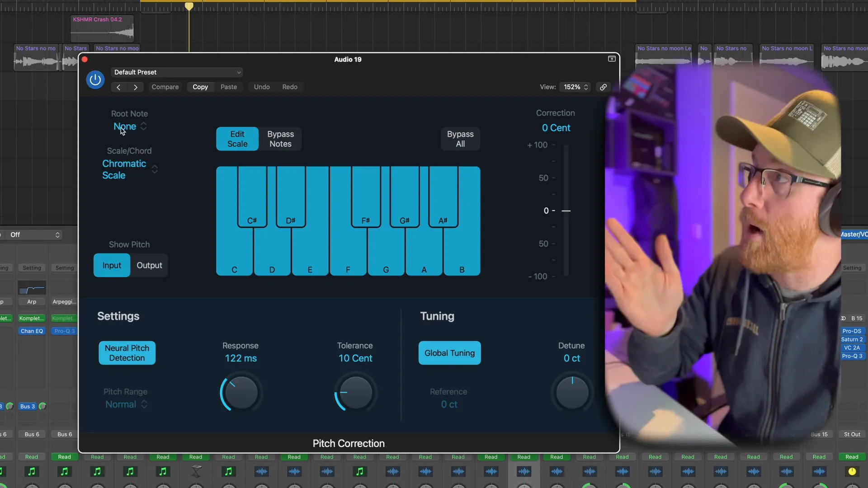Click the plugin window expand icon top-right
The image size is (868, 488).
coord(612,59)
